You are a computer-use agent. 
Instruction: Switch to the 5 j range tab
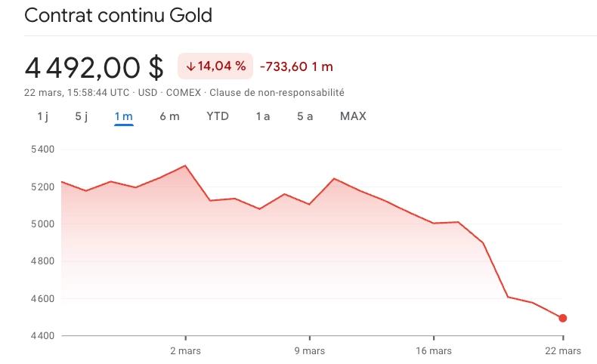point(82,116)
